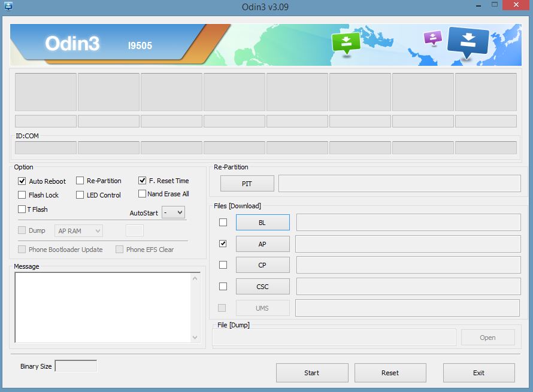Click the PIT file path field
This screenshot has width=533, height=392.
(x=399, y=183)
